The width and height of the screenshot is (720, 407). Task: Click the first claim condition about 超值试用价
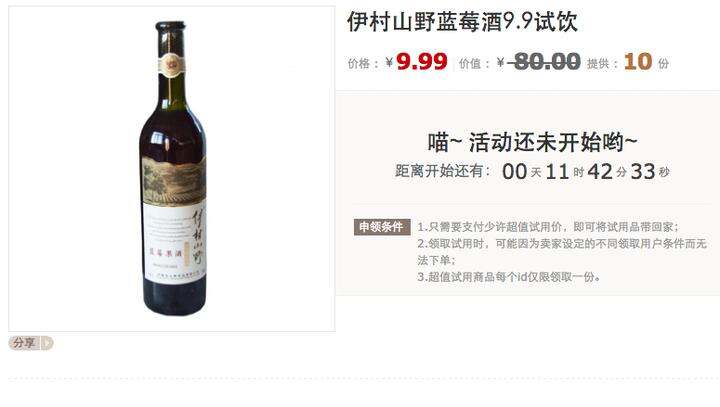tap(548, 227)
